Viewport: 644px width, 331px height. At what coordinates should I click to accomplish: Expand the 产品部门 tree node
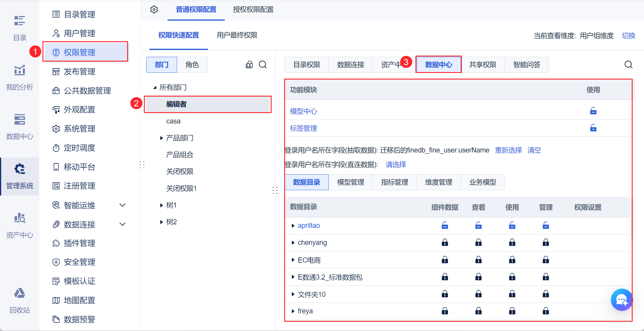point(162,138)
